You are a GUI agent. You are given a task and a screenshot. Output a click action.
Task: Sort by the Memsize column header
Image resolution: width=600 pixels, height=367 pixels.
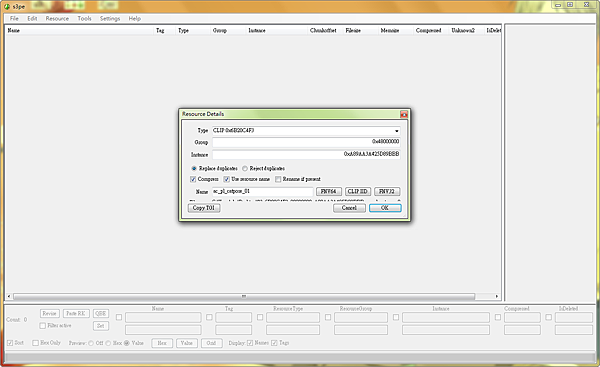pyautogui.click(x=395, y=30)
